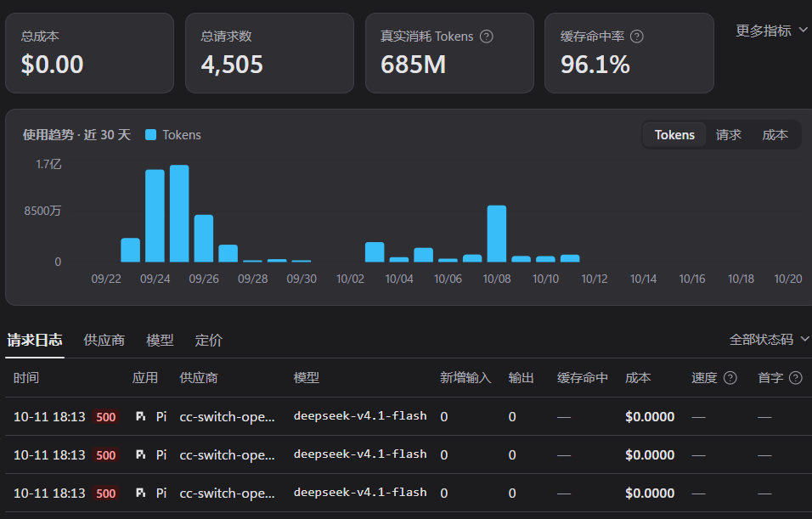Click the 缓存命中 column header
This screenshot has height=519, width=812.
583,378
